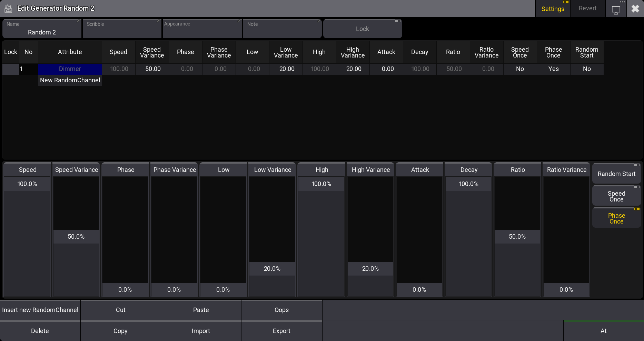Click the Revert button
644x341 pixels.
(x=587, y=9)
